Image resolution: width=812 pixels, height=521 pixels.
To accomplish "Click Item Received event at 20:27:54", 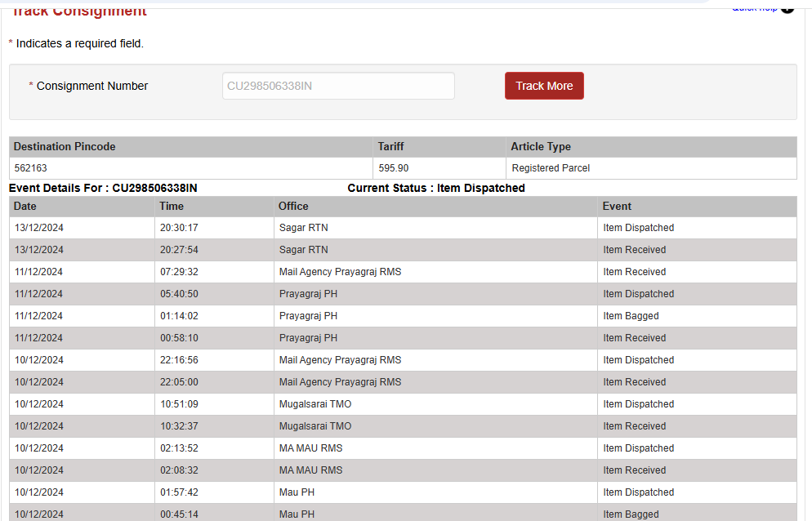I will click(x=635, y=250).
